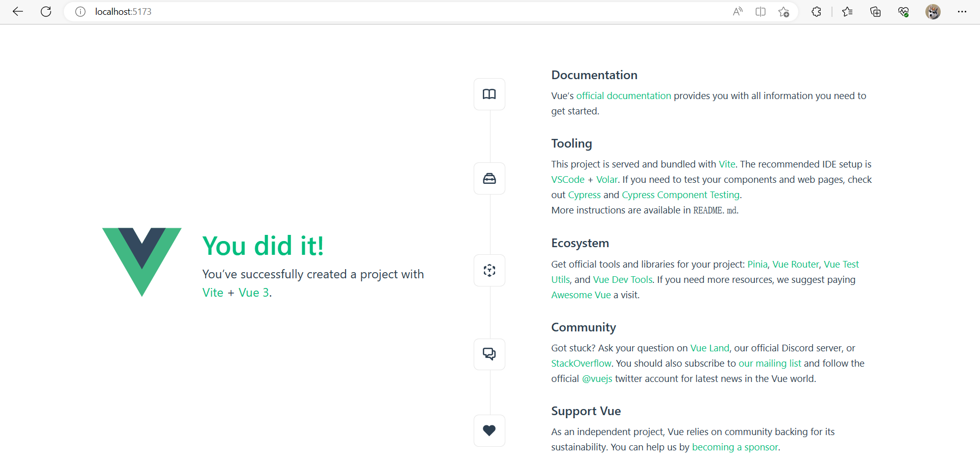Reload the page with the refresh button
This screenshot has height=456, width=980.
click(46, 12)
